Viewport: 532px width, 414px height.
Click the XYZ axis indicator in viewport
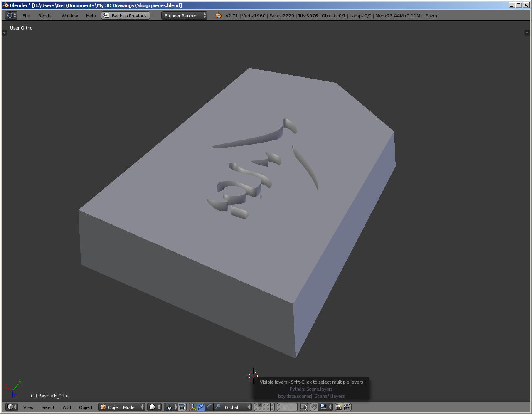click(12, 389)
